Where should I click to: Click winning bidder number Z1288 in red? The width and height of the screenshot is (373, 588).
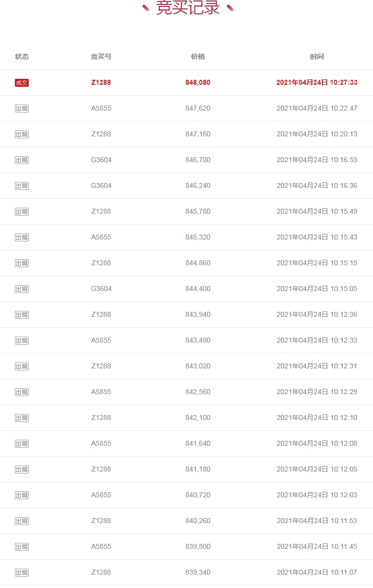pyautogui.click(x=101, y=82)
